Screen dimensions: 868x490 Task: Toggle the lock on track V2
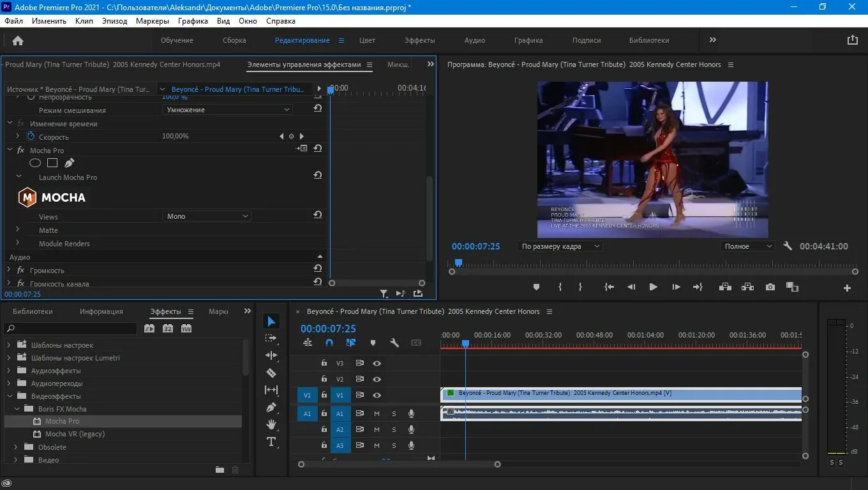pos(324,379)
